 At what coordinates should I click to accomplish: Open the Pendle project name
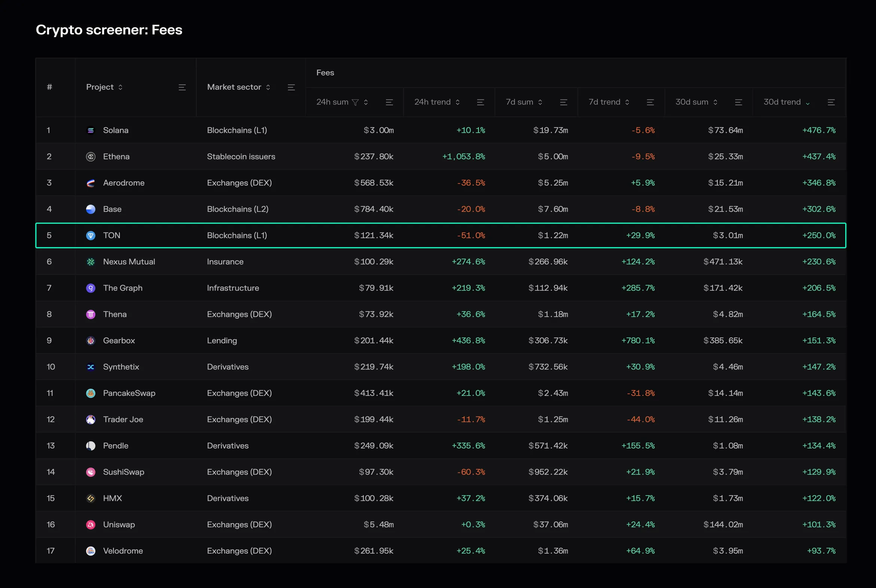pyautogui.click(x=116, y=445)
